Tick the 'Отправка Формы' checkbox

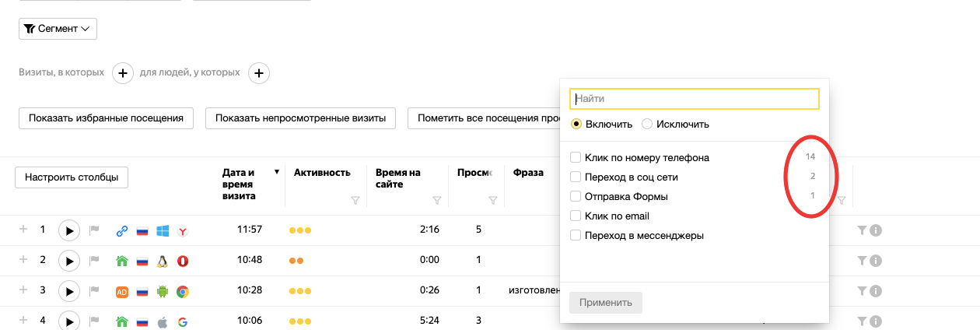(576, 197)
